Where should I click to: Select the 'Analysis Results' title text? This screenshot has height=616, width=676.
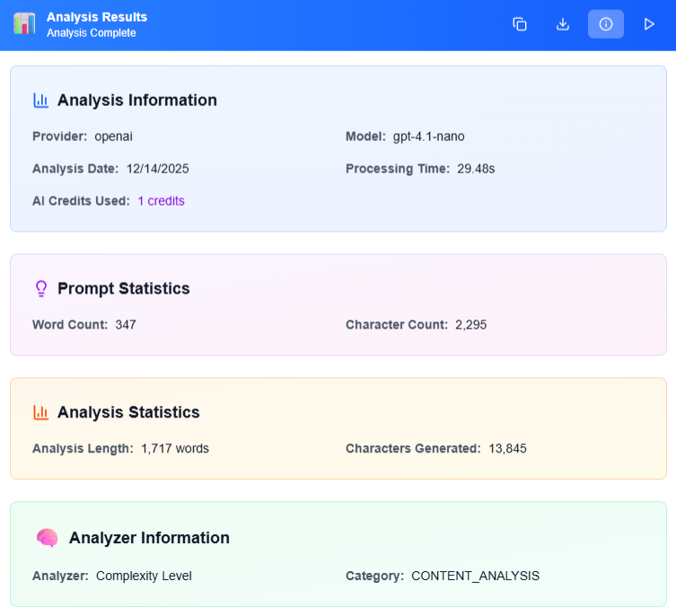(x=97, y=17)
